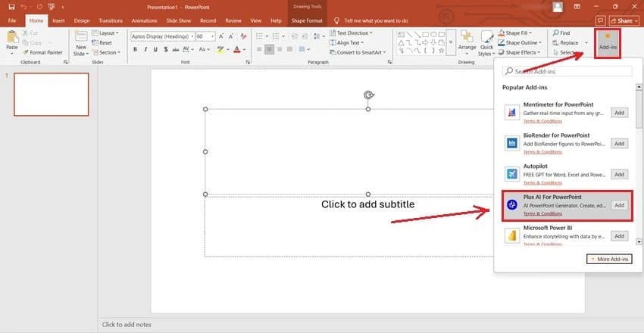
Task: Apply text shadow formatting
Action: point(165,49)
